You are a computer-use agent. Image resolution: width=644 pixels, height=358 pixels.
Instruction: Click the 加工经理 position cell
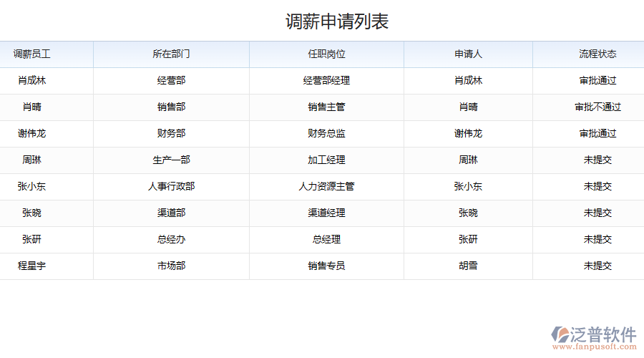(326, 160)
